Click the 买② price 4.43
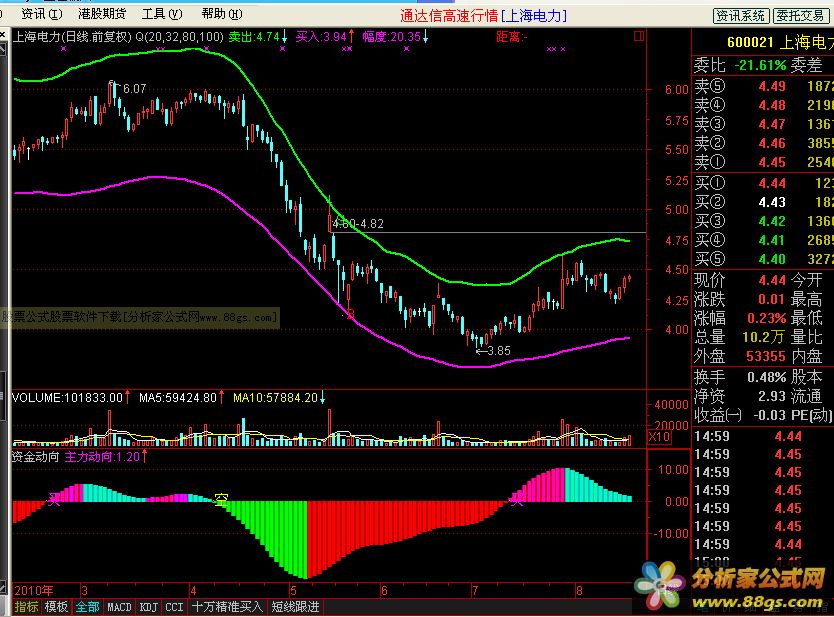This screenshot has height=617, width=834. (x=772, y=202)
